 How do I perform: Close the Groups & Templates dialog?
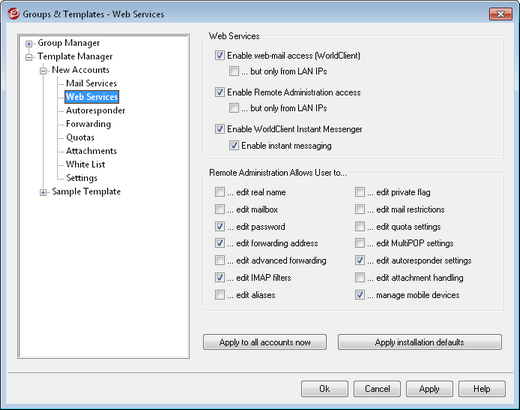tap(500, 14)
